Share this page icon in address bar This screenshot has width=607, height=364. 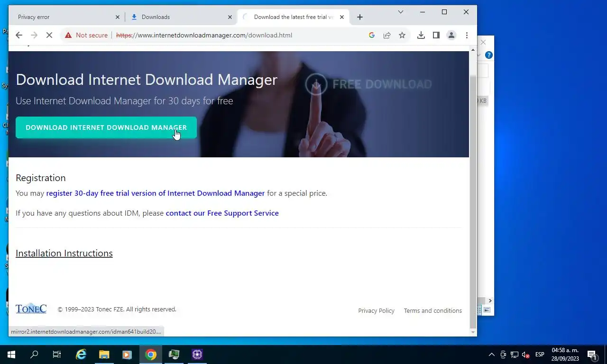(387, 35)
